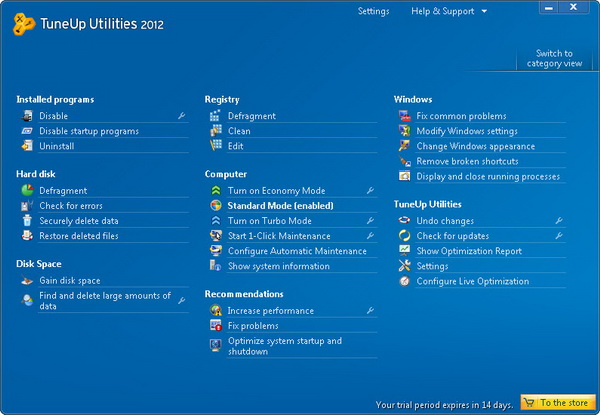600x415 pixels.
Task: Click the Increase performance icon
Action: [215, 311]
